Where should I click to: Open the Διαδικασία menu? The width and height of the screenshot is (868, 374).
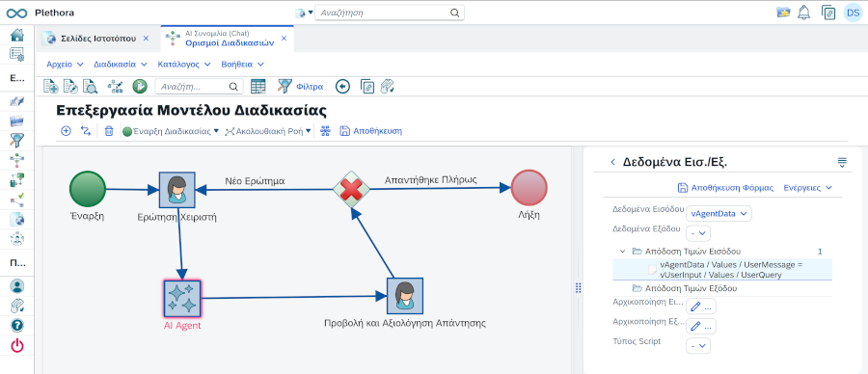[121, 65]
